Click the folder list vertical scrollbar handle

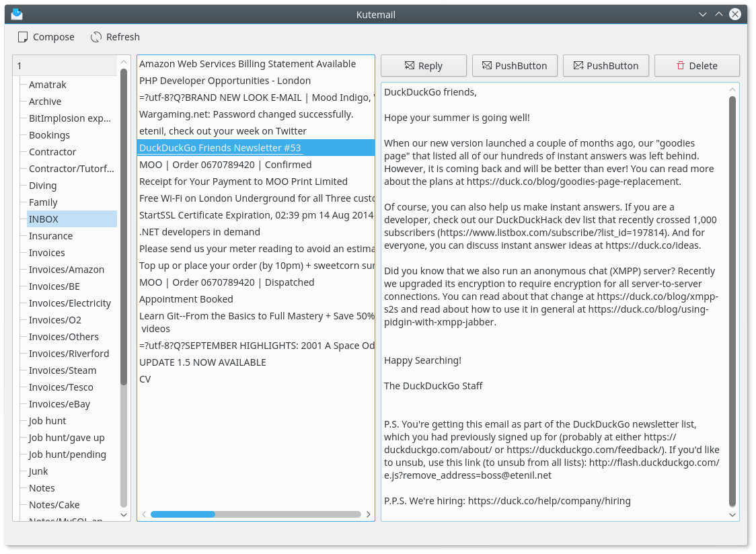click(x=124, y=227)
